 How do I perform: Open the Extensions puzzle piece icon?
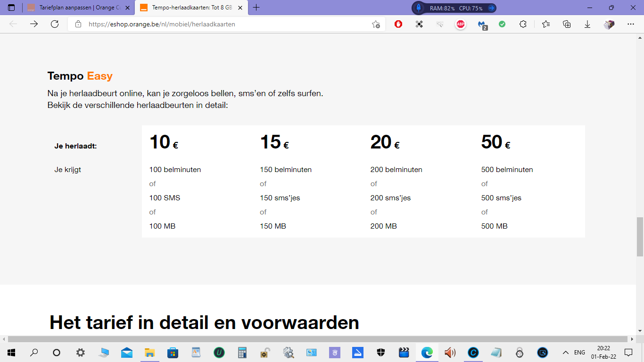(x=523, y=24)
